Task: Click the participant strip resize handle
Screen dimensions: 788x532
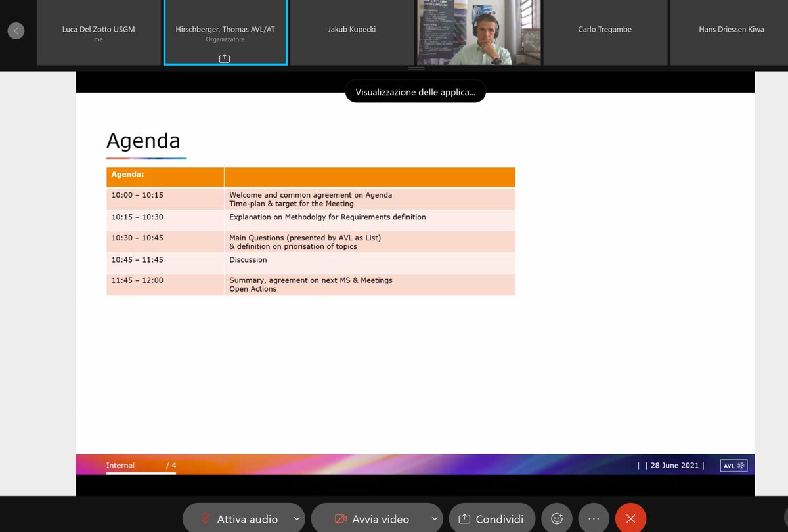Action: coord(416,68)
